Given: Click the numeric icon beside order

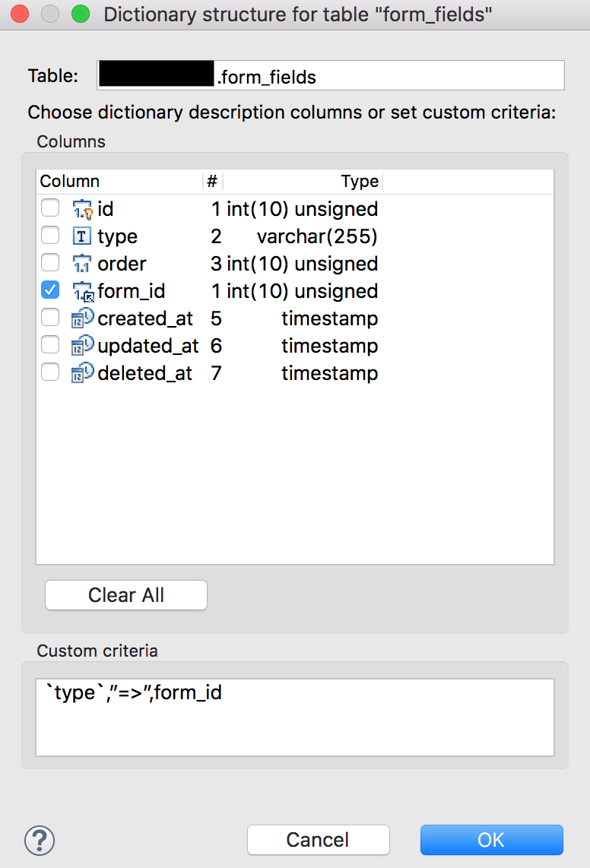Looking at the screenshot, I should (82, 264).
